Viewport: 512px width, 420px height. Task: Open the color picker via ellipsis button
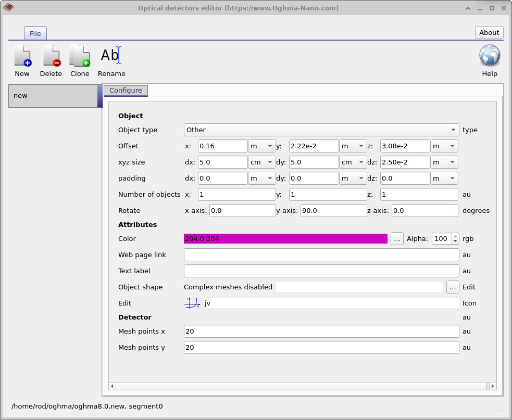396,238
